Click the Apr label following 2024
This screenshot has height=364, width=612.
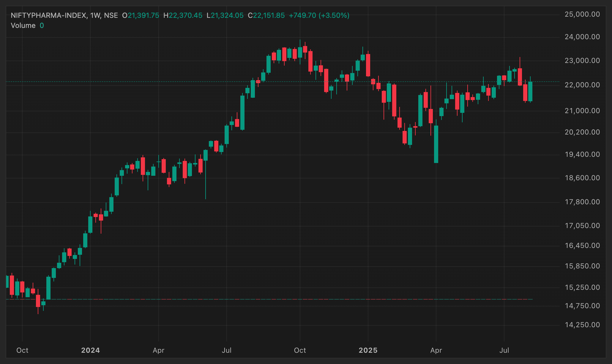tap(159, 350)
